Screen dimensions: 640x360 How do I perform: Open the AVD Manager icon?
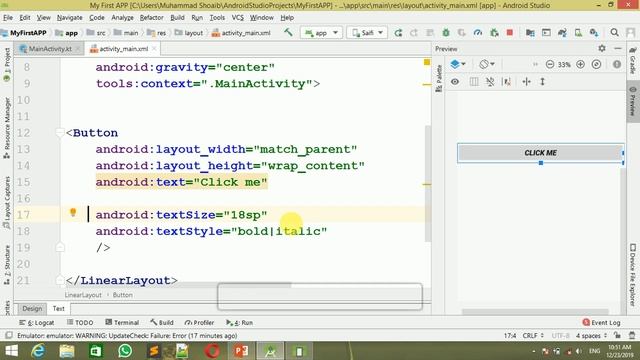tap(578, 33)
